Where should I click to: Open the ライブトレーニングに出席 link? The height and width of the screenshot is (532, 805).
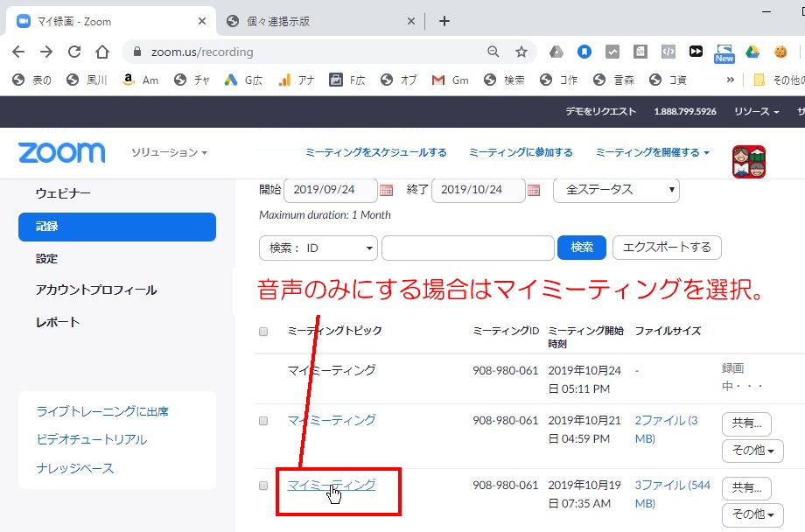pyautogui.click(x=102, y=412)
